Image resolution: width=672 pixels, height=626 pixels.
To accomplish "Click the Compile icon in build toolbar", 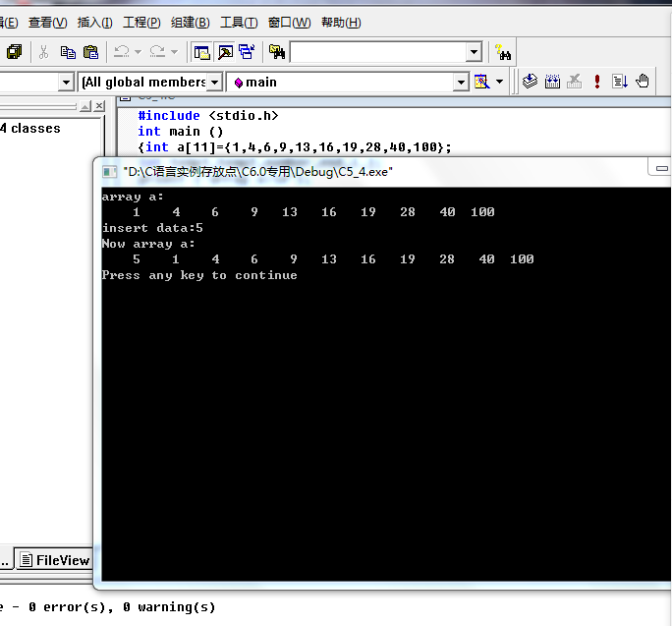I will [x=531, y=82].
